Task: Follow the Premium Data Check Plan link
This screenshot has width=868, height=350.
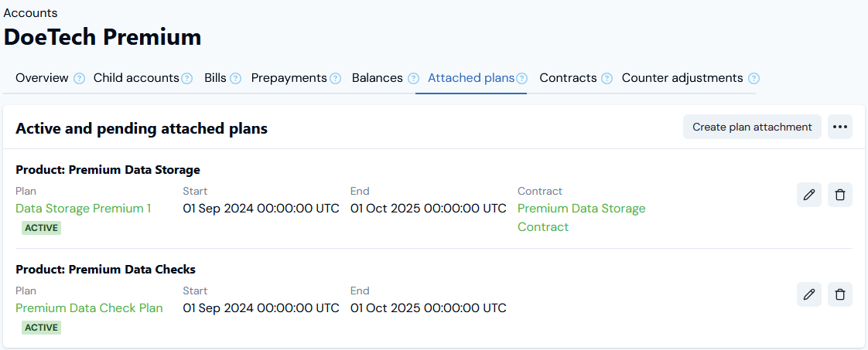Action: (89, 308)
